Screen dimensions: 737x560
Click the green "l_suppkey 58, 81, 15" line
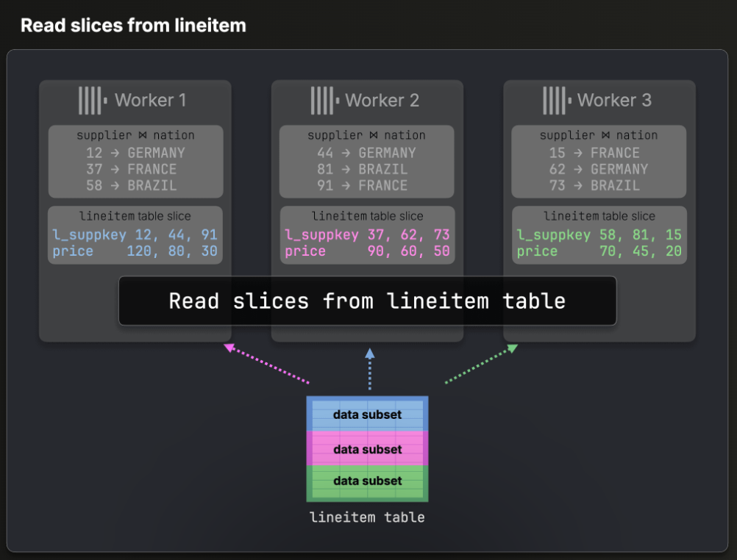(599, 235)
